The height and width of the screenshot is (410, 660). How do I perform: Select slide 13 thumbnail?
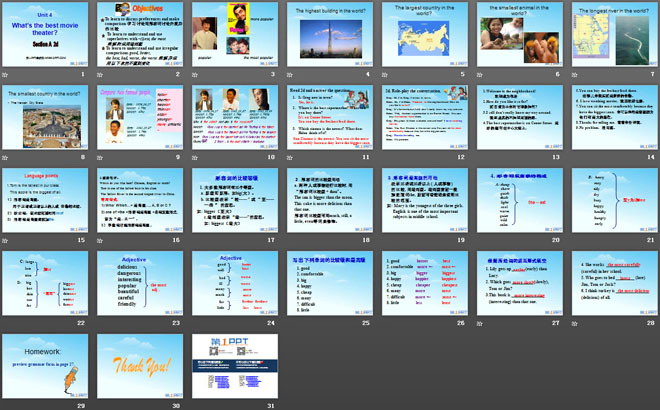click(x=520, y=117)
